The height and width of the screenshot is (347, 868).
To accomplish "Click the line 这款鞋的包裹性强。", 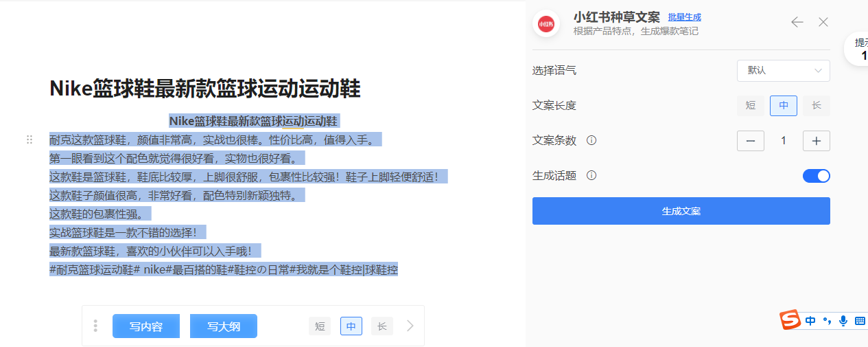I will point(100,214).
